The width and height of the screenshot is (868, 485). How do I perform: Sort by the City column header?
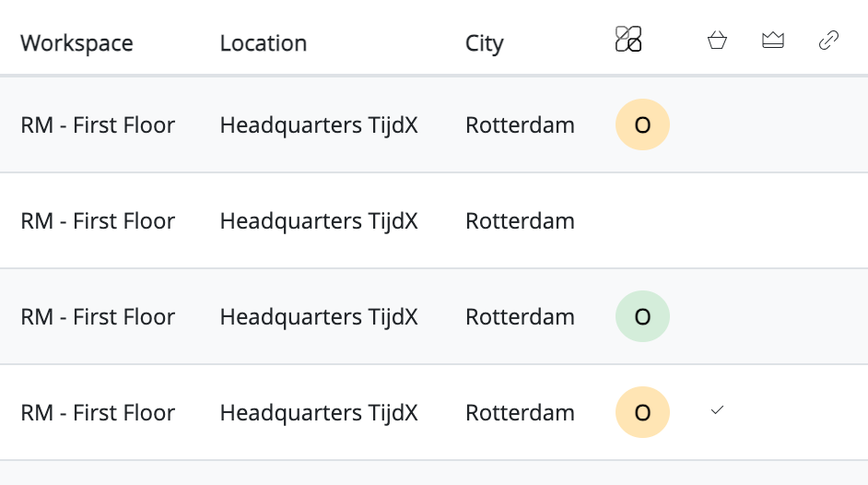[x=485, y=43]
